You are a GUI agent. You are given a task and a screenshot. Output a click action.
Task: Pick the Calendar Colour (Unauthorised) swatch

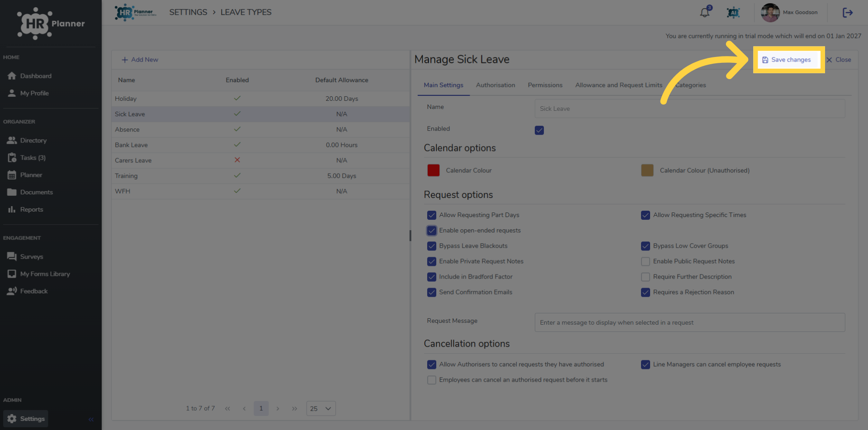(x=647, y=170)
